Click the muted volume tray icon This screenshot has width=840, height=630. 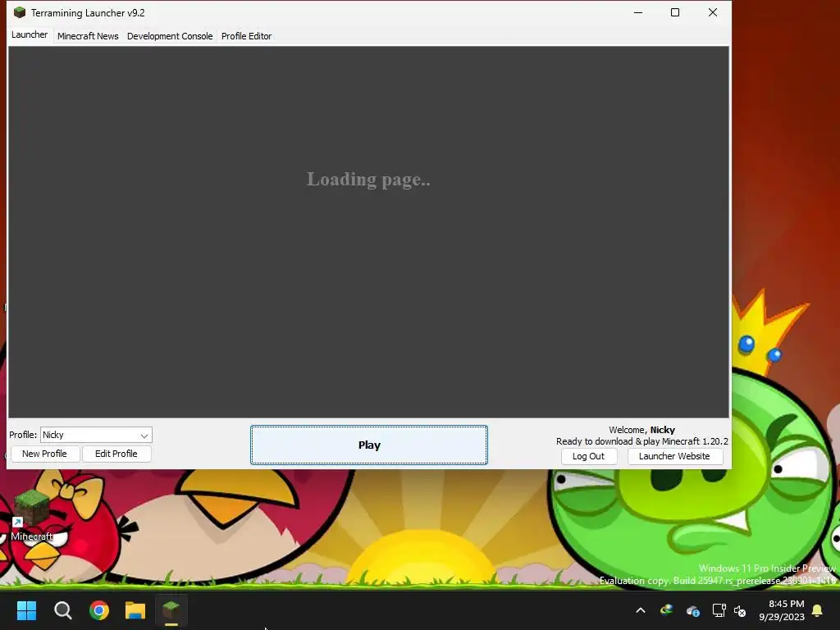click(x=740, y=610)
